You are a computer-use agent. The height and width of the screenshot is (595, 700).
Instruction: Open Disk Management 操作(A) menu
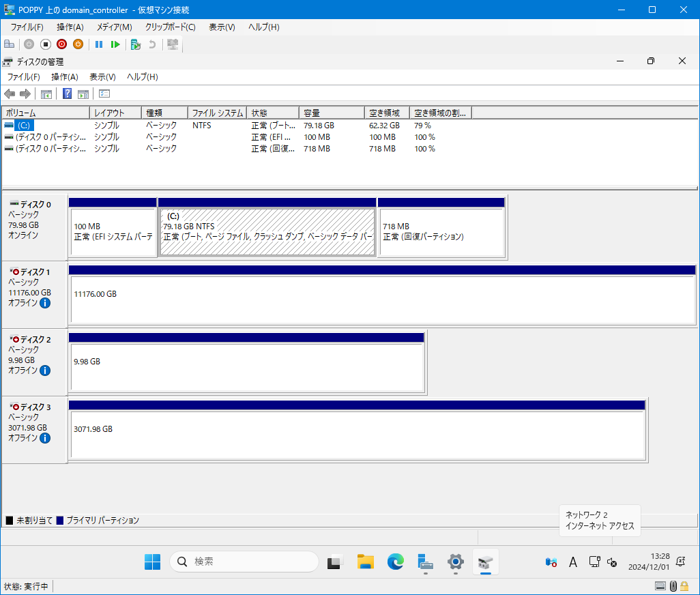point(65,77)
